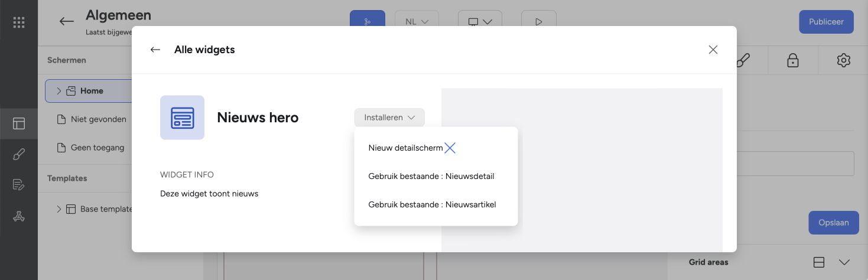Click the play preview button

pos(538,22)
